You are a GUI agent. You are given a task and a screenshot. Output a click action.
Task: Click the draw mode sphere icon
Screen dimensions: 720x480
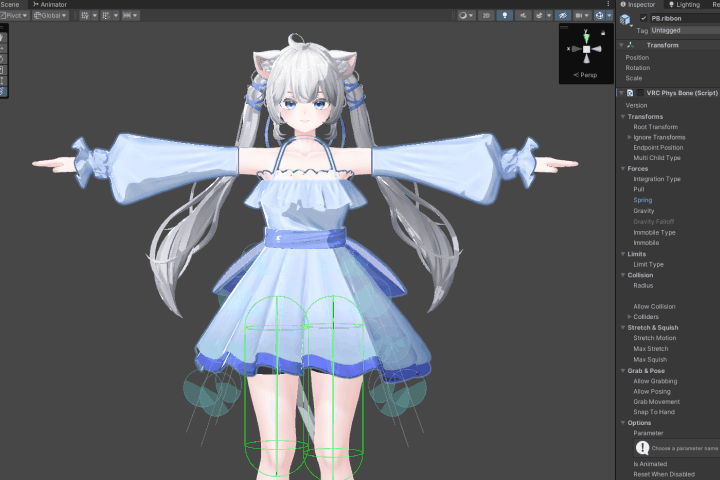pyautogui.click(x=463, y=16)
